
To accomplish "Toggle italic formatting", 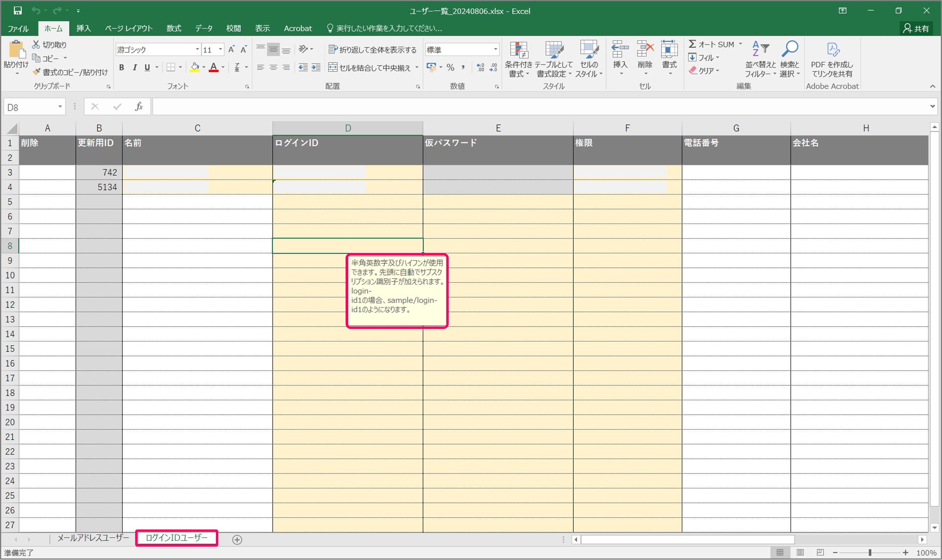I will tap(134, 68).
